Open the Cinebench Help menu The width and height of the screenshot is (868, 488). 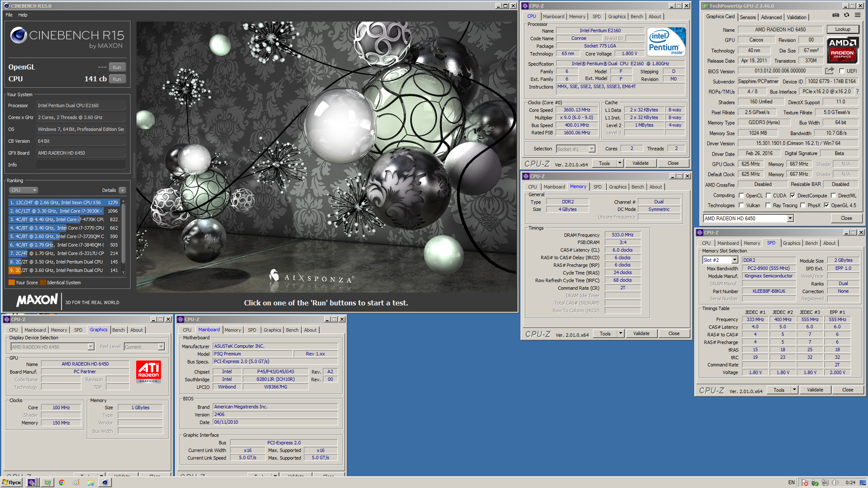[x=23, y=15]
